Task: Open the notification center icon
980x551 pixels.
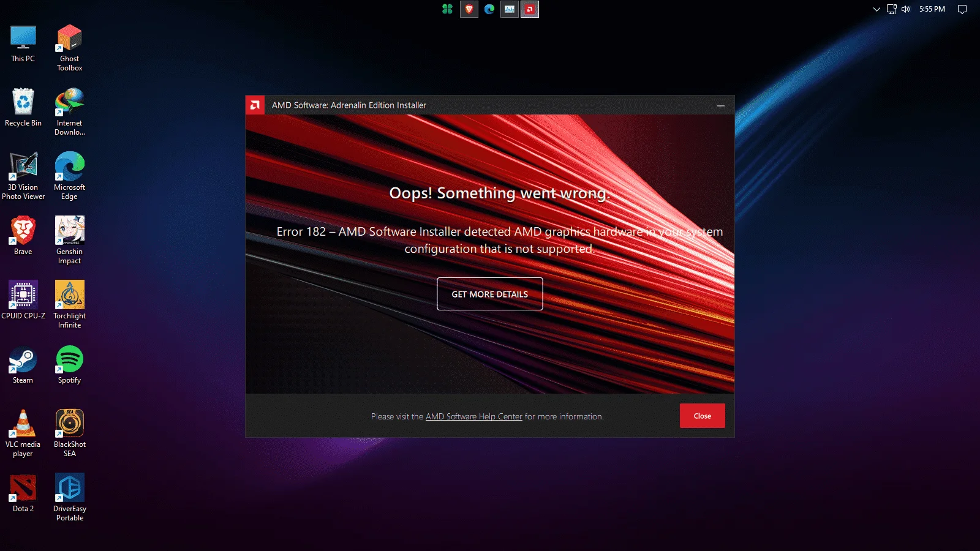Action: point(962,9)
